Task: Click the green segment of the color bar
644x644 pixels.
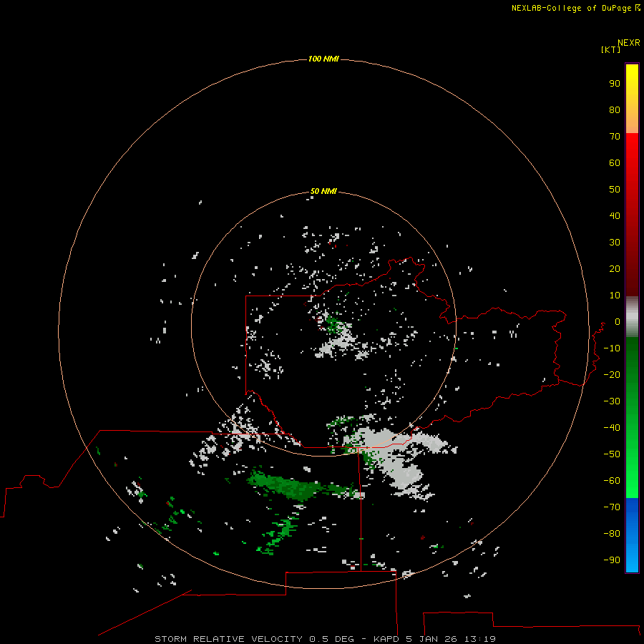Action: click(x=632, y=417)
